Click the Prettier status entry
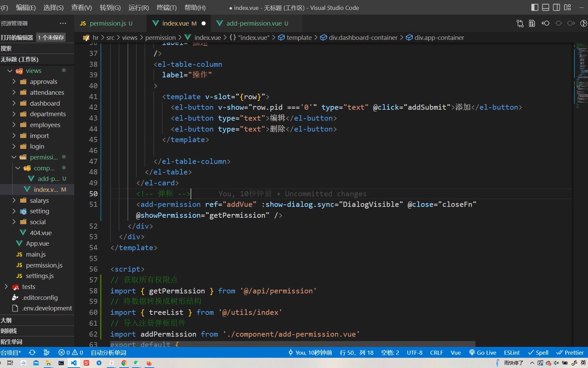This screenshot has height=368, width=588. pyautogui.click(x=570, y=353)
